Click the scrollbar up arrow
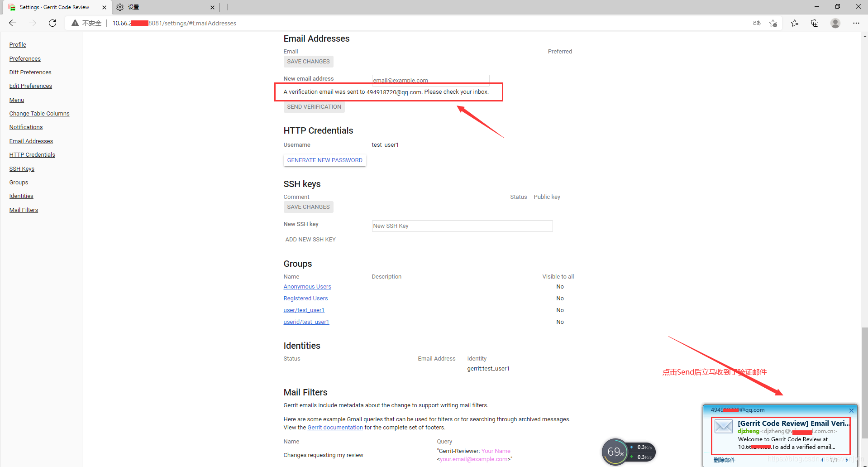868x467 pixels. pos(864,36)
